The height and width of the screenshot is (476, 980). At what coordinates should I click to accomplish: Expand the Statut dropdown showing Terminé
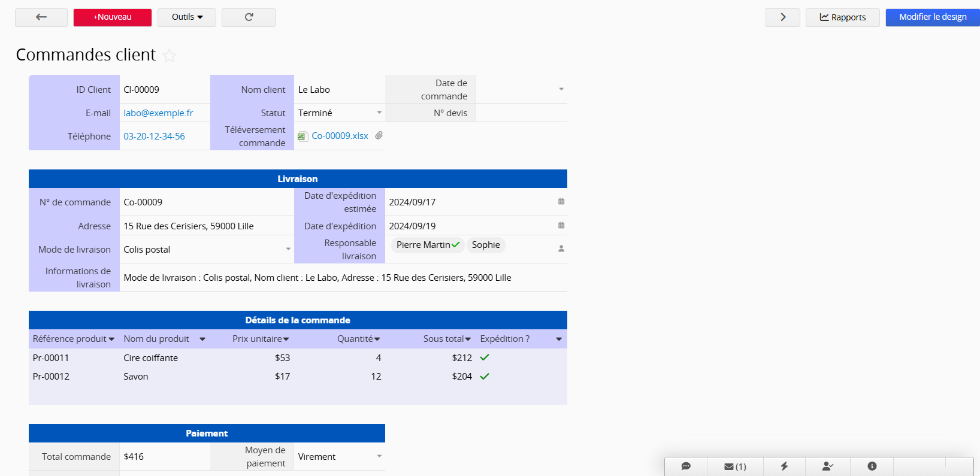pos(379,113)
